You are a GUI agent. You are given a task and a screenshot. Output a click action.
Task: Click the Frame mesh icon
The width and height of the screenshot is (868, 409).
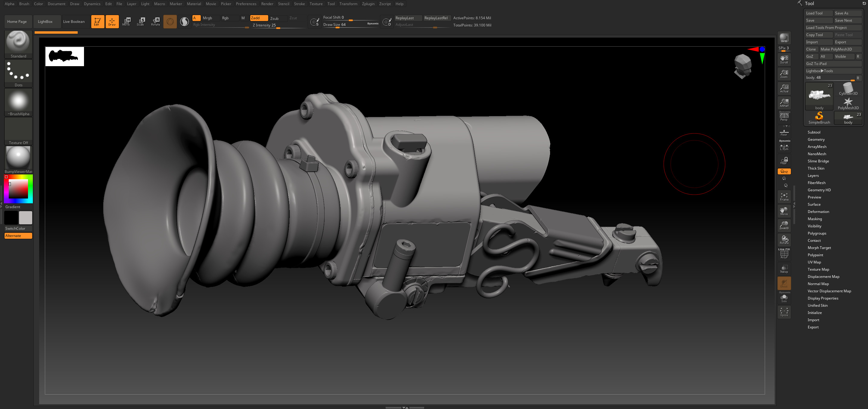(784, 197)
